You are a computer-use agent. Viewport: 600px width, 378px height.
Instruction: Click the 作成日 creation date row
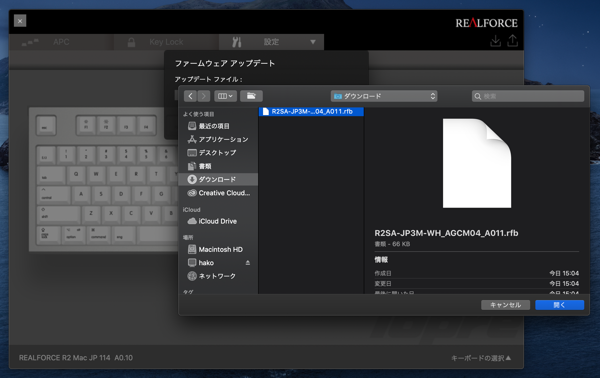pos(476,273)
